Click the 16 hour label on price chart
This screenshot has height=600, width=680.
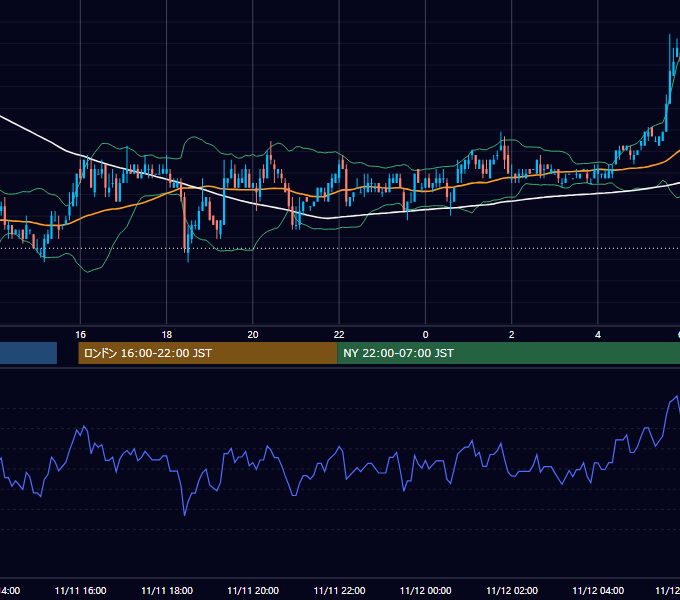pyautogui.click(x=80, y=335)
